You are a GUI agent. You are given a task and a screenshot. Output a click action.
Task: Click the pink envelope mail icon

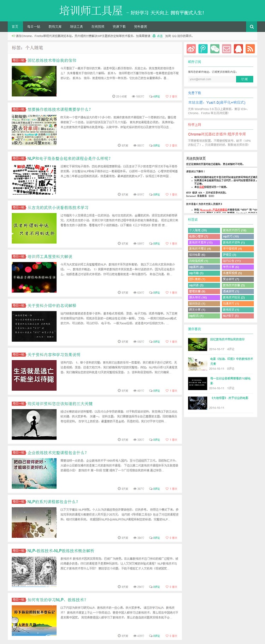226,49
